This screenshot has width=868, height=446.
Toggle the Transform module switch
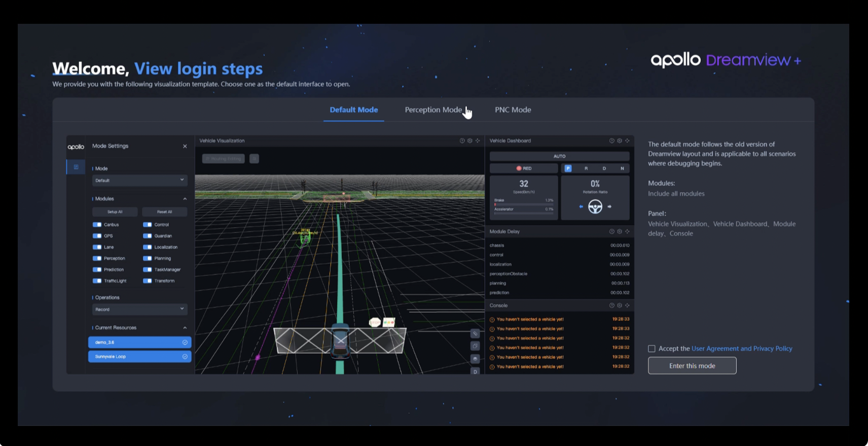click(147, 280)
